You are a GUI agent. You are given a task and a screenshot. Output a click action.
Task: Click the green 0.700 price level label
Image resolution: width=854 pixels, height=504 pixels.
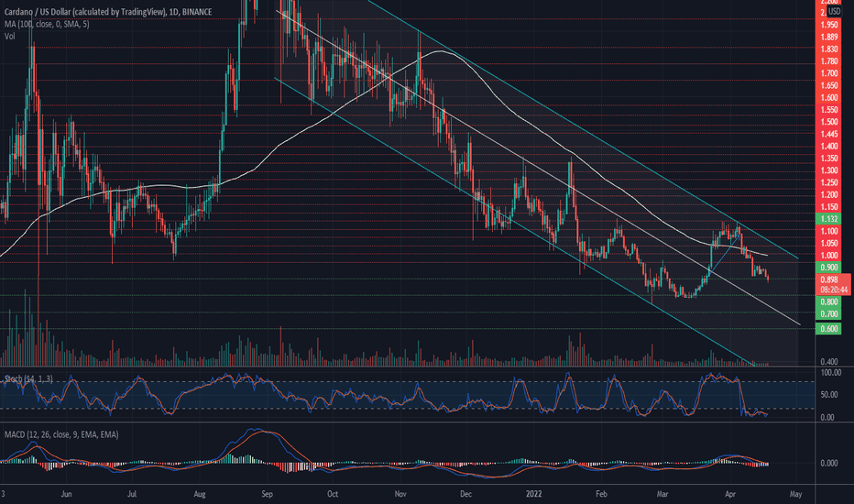click(x=829, y=313)
